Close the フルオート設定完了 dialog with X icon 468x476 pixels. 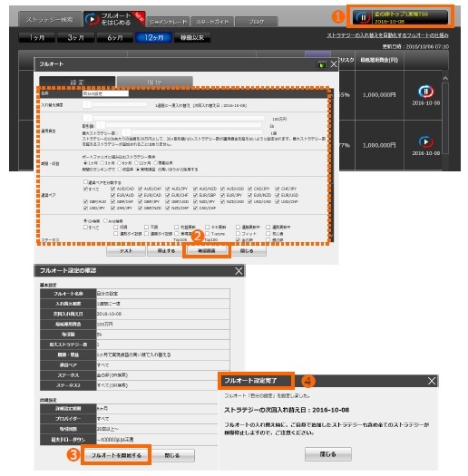point(432,381)
